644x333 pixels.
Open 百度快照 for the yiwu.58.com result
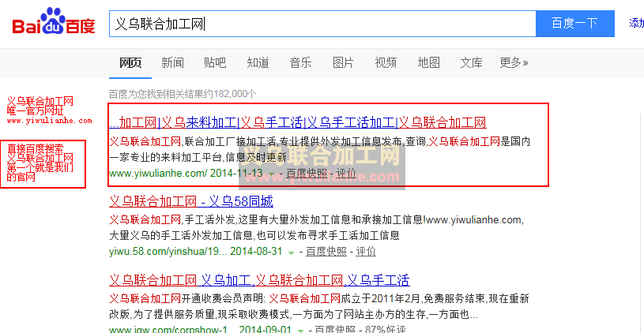(326, 252)
